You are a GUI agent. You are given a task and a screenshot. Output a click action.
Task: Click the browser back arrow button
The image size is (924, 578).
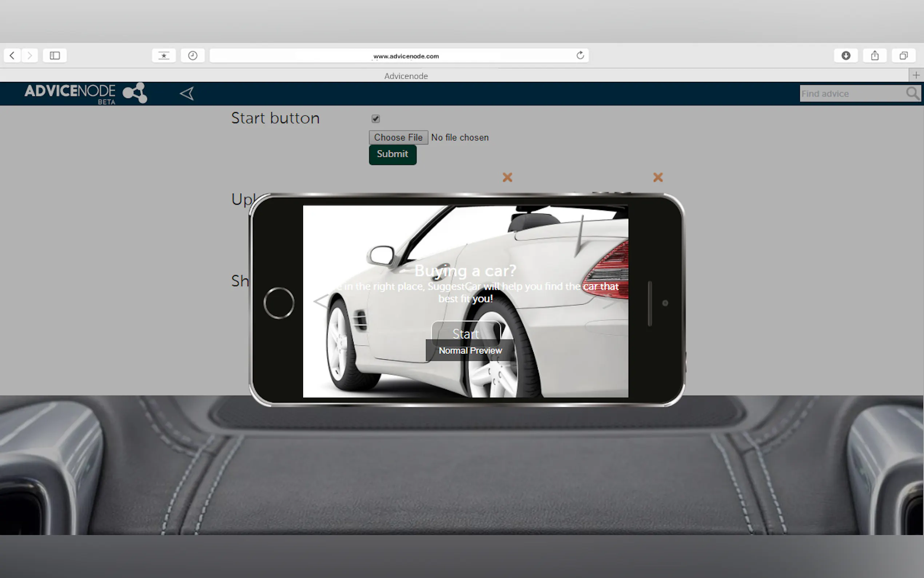pyautogui.click(x=12, y=55)
